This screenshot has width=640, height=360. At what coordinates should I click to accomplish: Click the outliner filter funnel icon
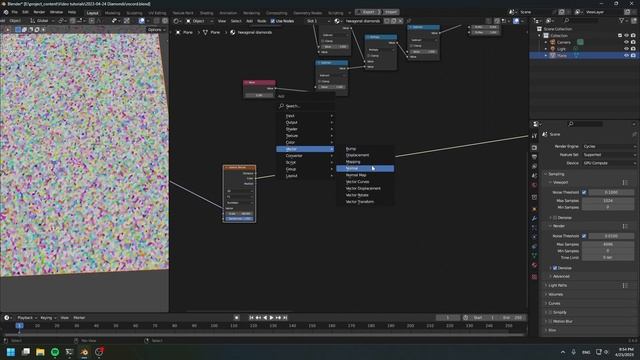[622, 20]
